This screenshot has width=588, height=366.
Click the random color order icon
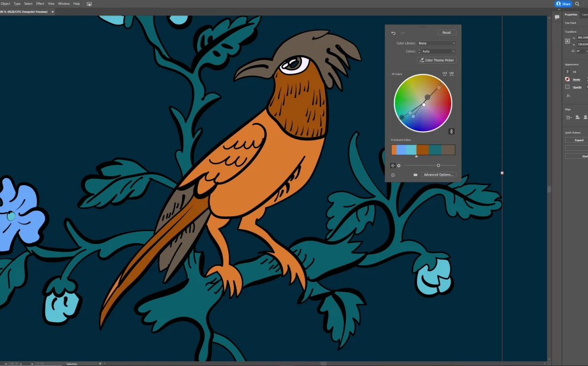(444, 74)
